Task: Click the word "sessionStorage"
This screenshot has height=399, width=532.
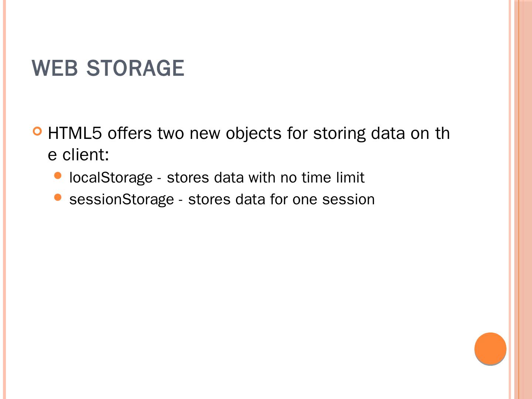Action: [x=122, y=199]
